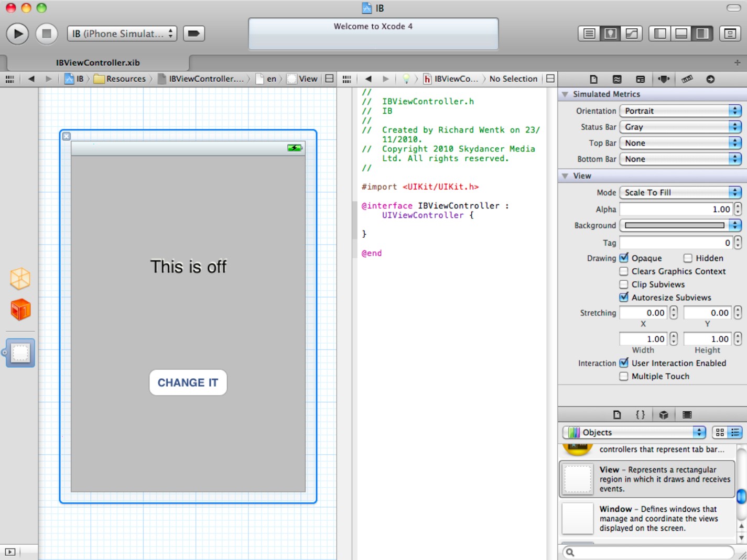
Task: Open the Status Bar Gray dropdown
Action: pyautogui.click(x=680, y=127)
